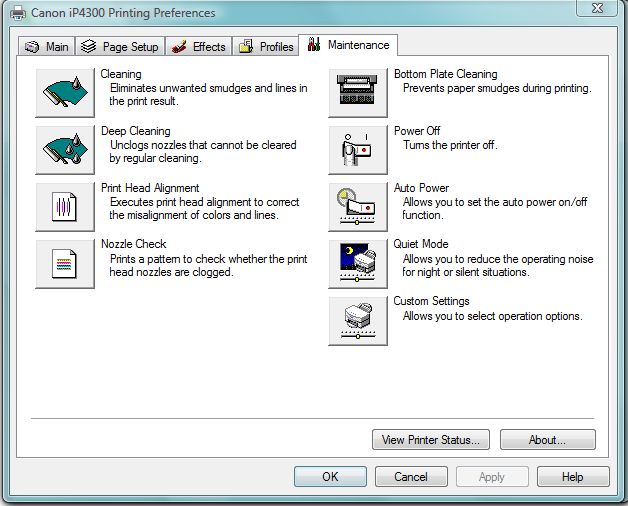The image size is (628, 506).
Task: Open Auto Power settings icon button
Action: [x=358, y=207]
